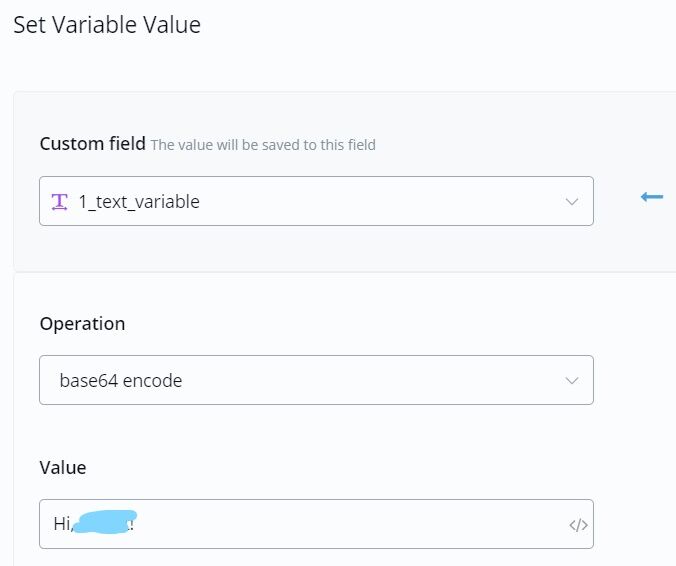
Task: Click the code brackets icon in Value field
Action: pyautogui.click(x=578, y=525)
